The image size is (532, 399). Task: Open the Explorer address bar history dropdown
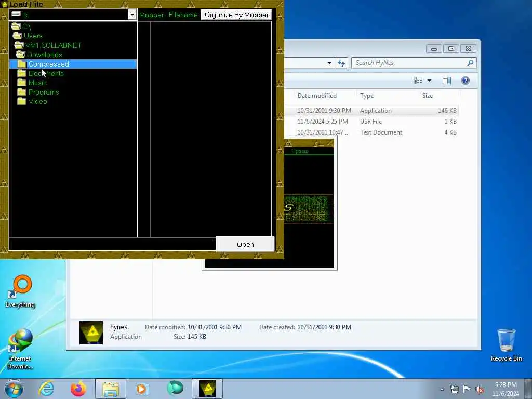coord(329,63)
